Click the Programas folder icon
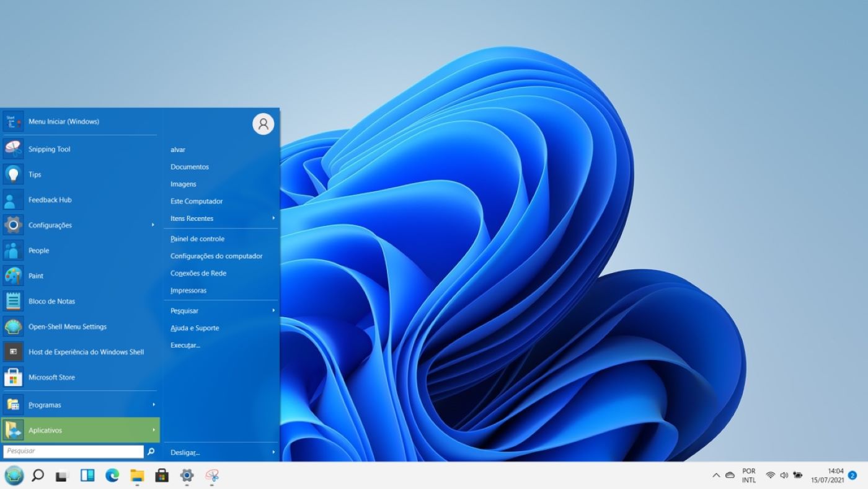Viewport: 868px width, 489px height. (x=13, y=405)
